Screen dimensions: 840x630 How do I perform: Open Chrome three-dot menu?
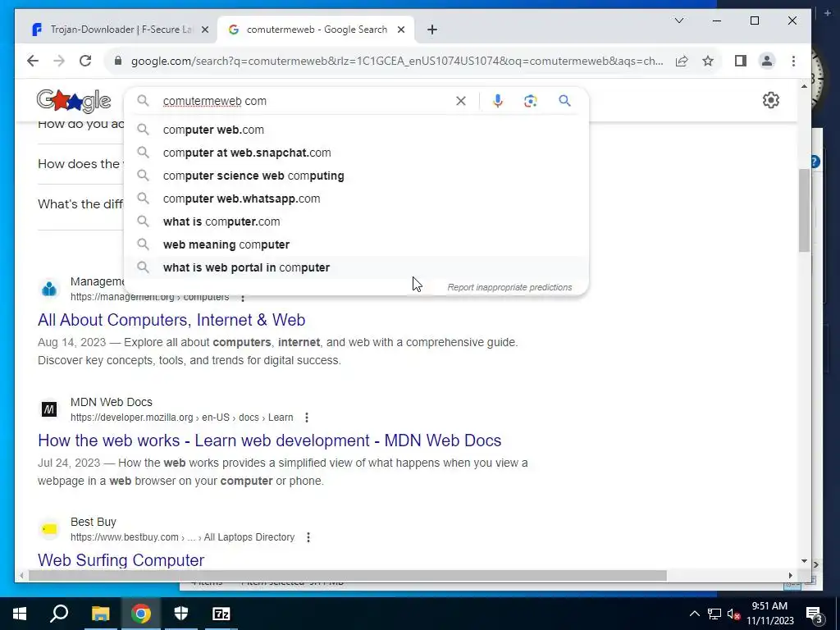[x=793, y=61]
